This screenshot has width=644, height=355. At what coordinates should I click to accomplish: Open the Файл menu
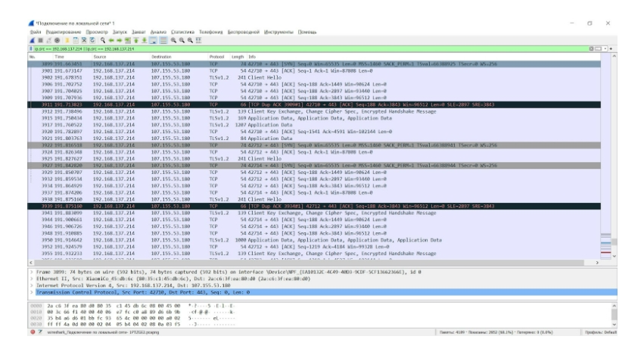click(36, 32)
